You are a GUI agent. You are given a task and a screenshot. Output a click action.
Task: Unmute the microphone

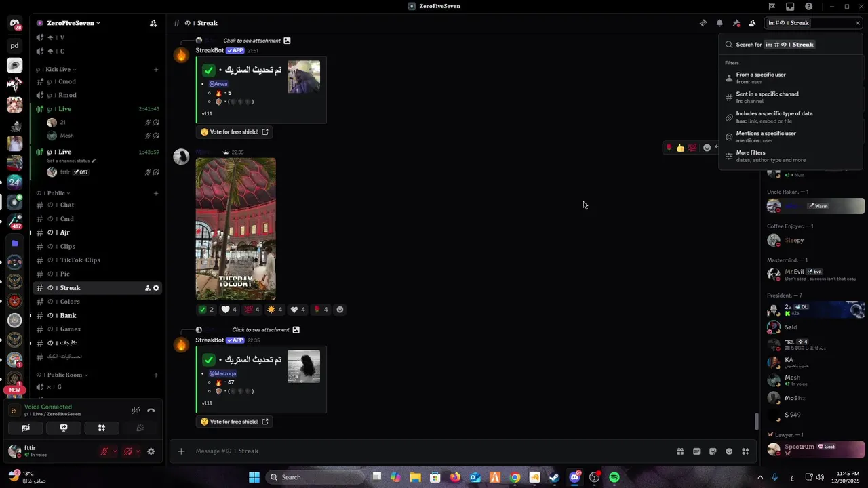point(104,451)
